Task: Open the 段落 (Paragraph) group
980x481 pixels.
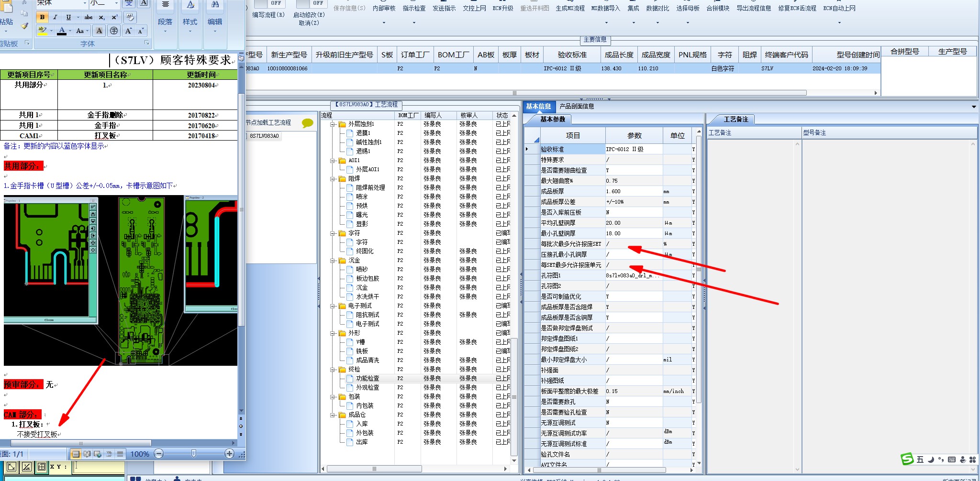Action: (x=165, y=22)
